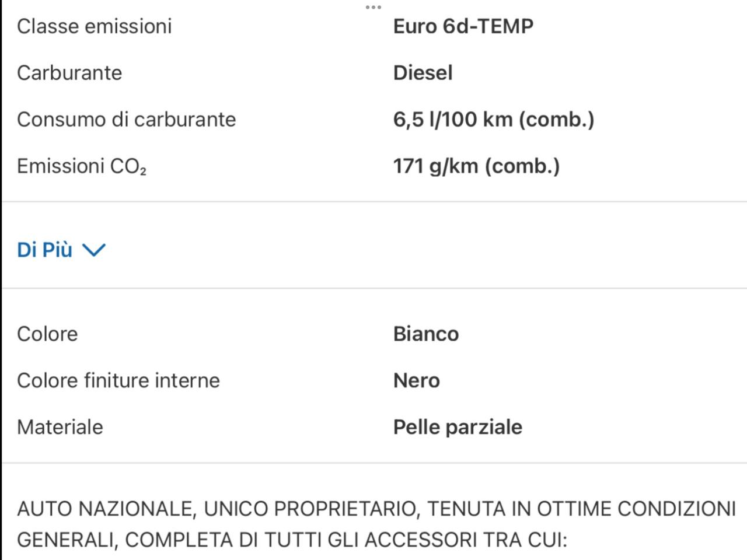The width and height of the screenshot is (747, 560).
Task: Click the chevron next to Di Più
Action: [94, 250]
